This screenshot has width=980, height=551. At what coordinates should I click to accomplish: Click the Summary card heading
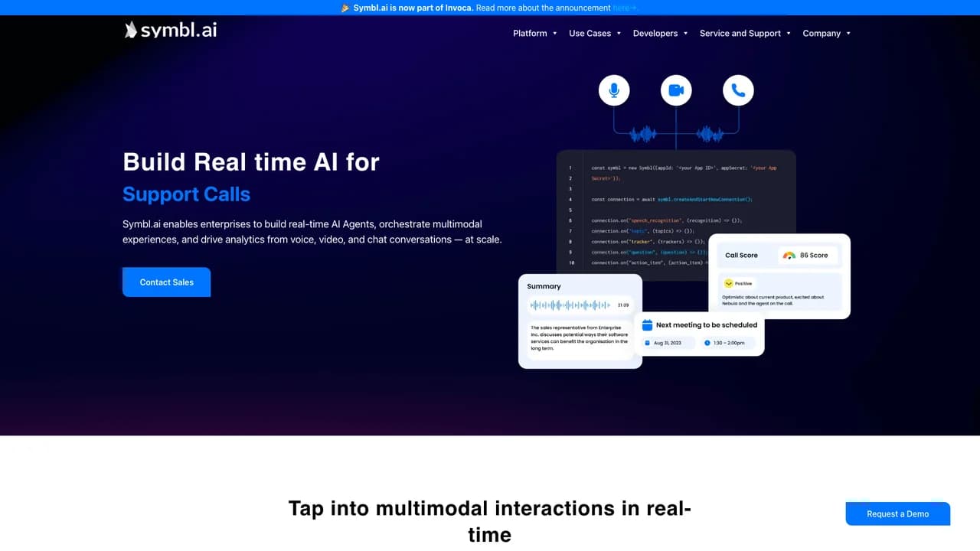[544, 286]
